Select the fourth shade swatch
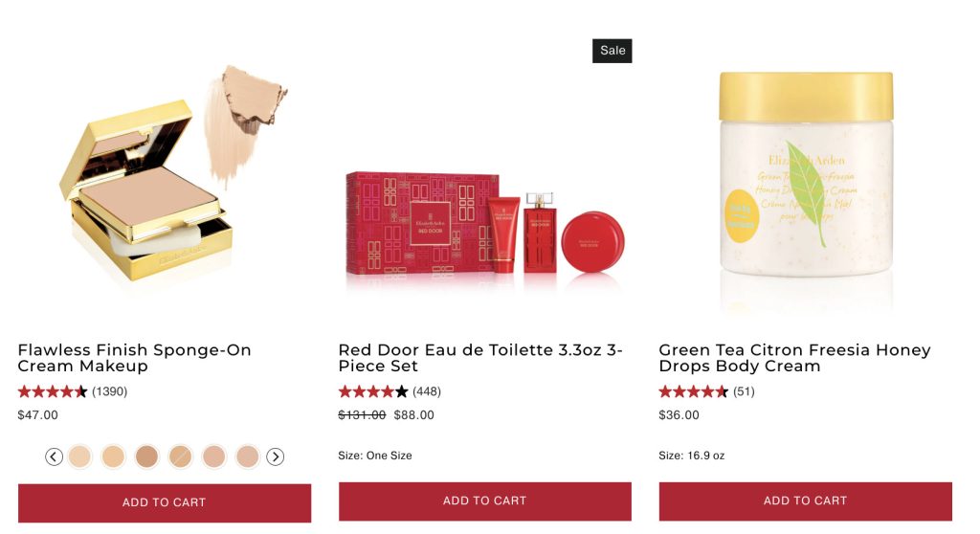980x534 pixels. 181,457
